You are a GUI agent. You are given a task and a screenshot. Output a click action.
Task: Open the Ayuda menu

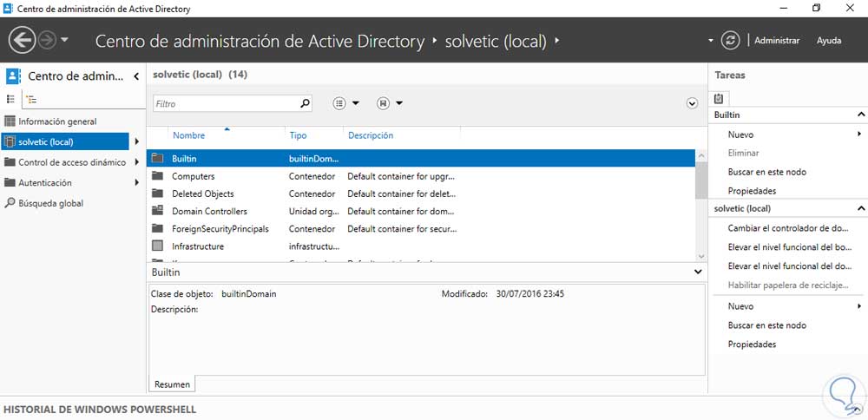coord(829,41)
